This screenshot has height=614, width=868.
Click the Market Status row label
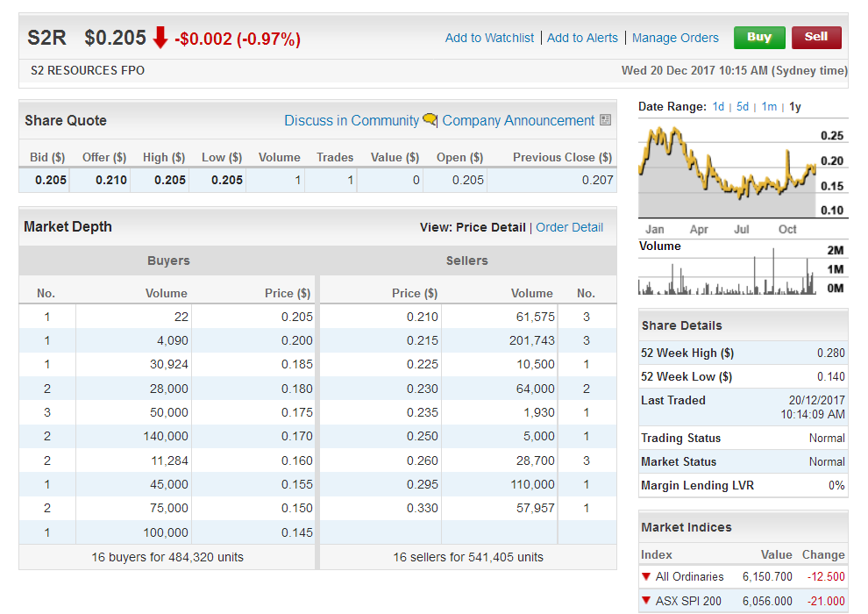pyautogui.click(x=679, y=461)
